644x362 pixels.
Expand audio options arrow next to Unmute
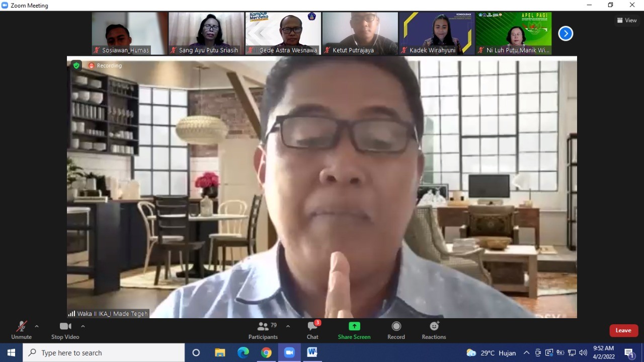pos(37,326)
